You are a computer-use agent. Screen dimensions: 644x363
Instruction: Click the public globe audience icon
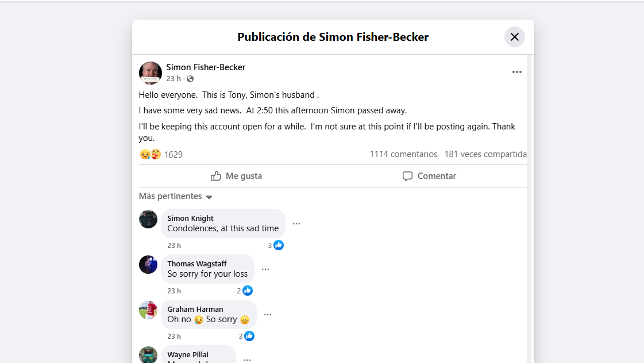tap(190, 79)
